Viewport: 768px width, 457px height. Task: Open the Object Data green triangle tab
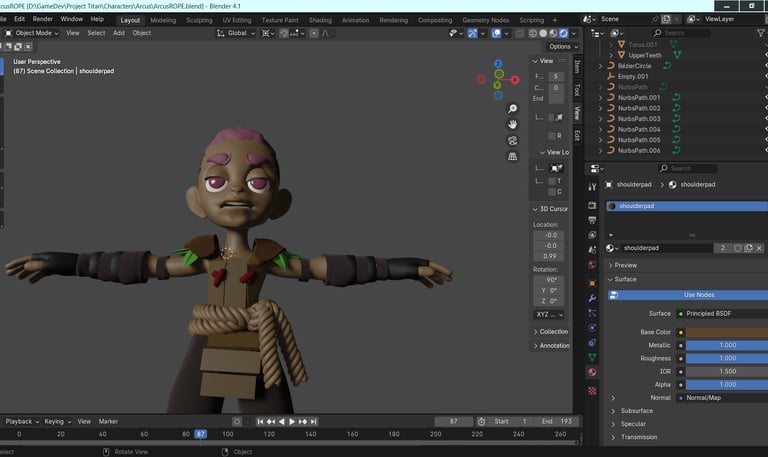[x=592, y=356]
